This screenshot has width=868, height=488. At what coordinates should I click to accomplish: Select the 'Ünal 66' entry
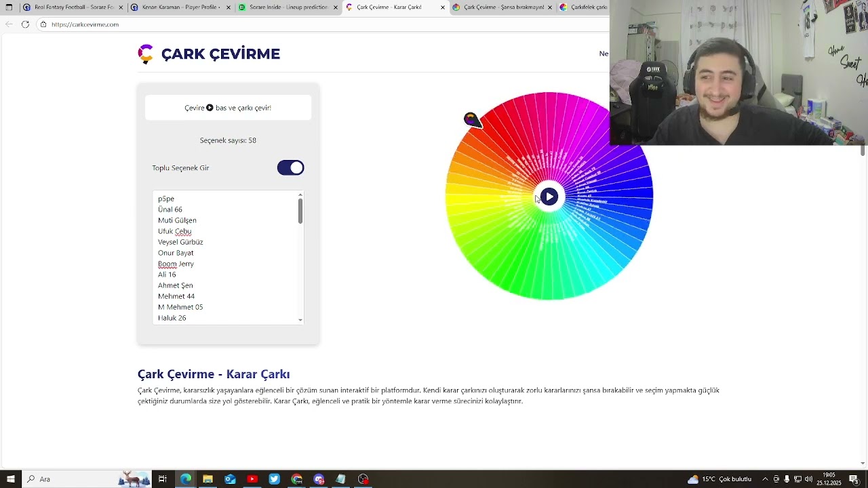[170, 209]
